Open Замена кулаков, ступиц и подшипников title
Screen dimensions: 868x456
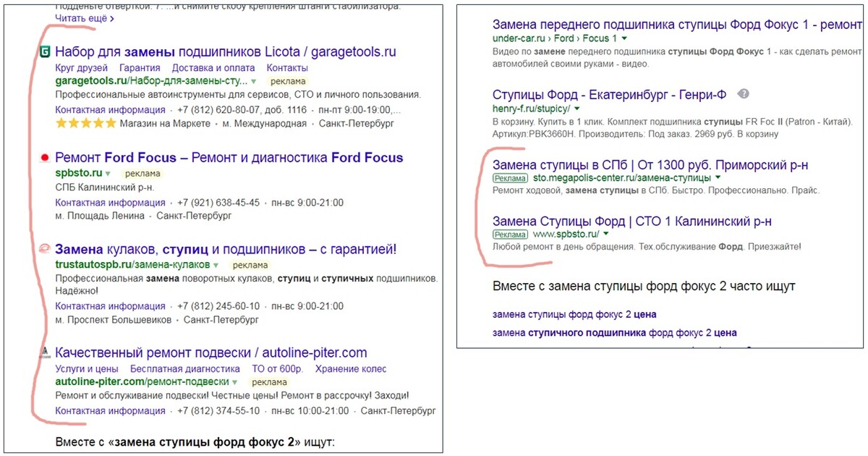226,250
